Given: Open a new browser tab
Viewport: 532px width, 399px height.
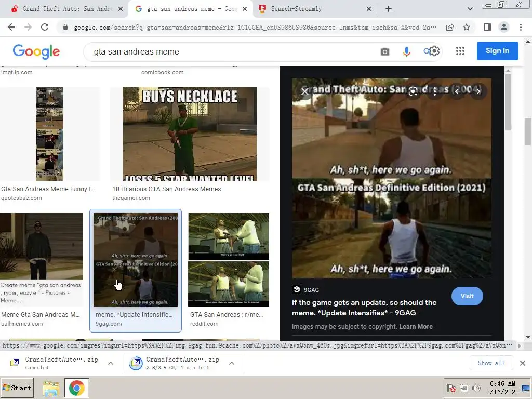Looking at the screenshot, I should [389, 9].
